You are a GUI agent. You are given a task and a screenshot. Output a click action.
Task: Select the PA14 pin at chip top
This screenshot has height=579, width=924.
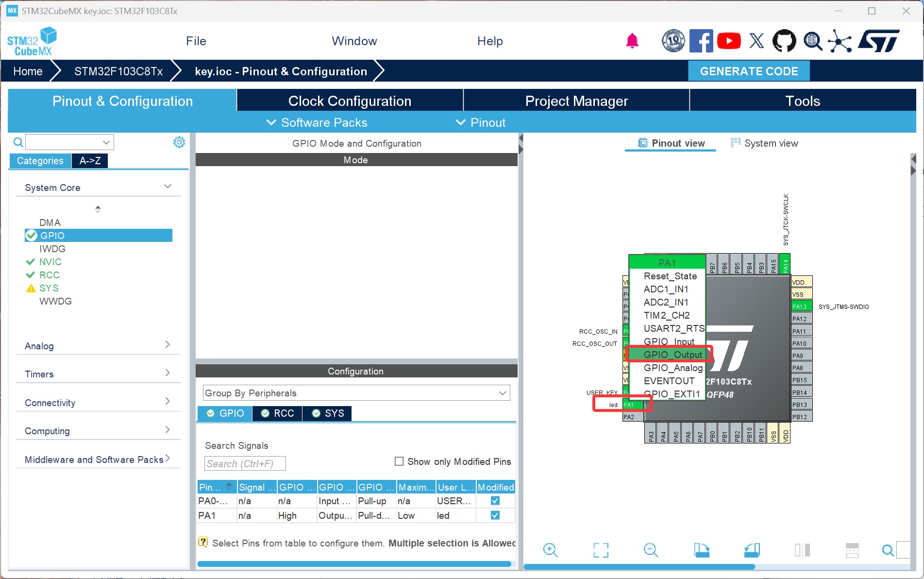785,264
